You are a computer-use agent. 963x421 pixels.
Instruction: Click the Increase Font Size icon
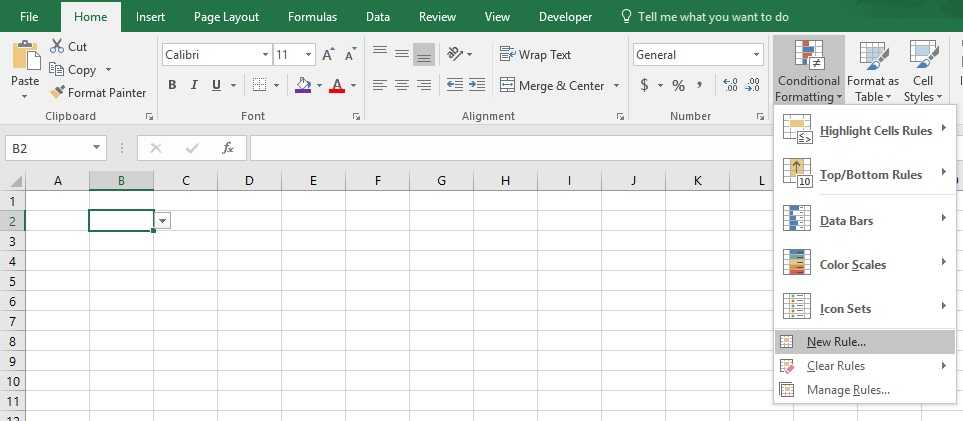pyautogui.click(x=328, y=55)
